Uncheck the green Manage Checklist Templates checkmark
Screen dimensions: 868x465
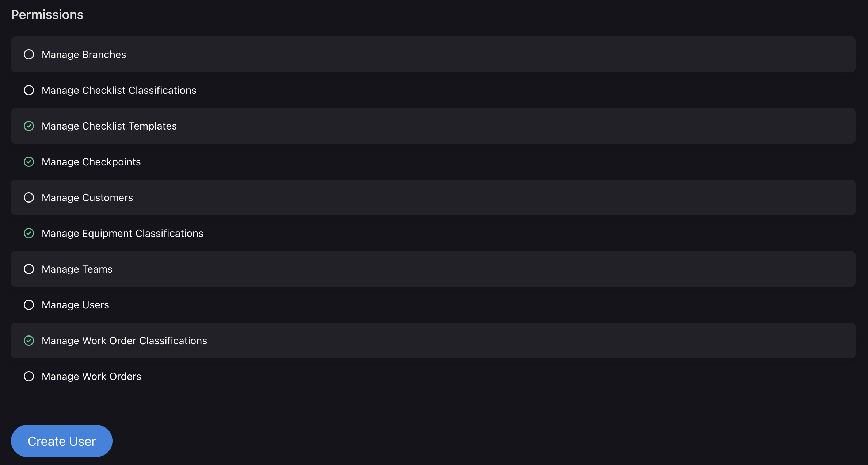pyautogui.click(x=29, y=126)
